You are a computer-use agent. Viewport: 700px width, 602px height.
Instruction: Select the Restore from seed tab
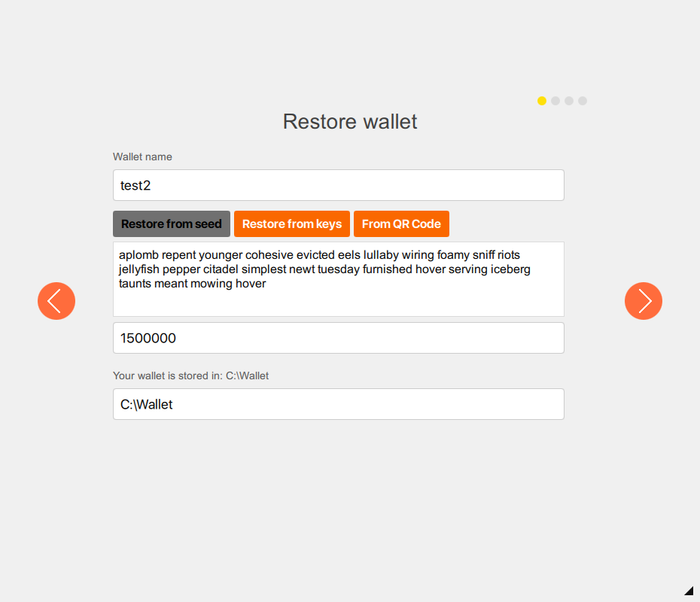tap(171, 223)
